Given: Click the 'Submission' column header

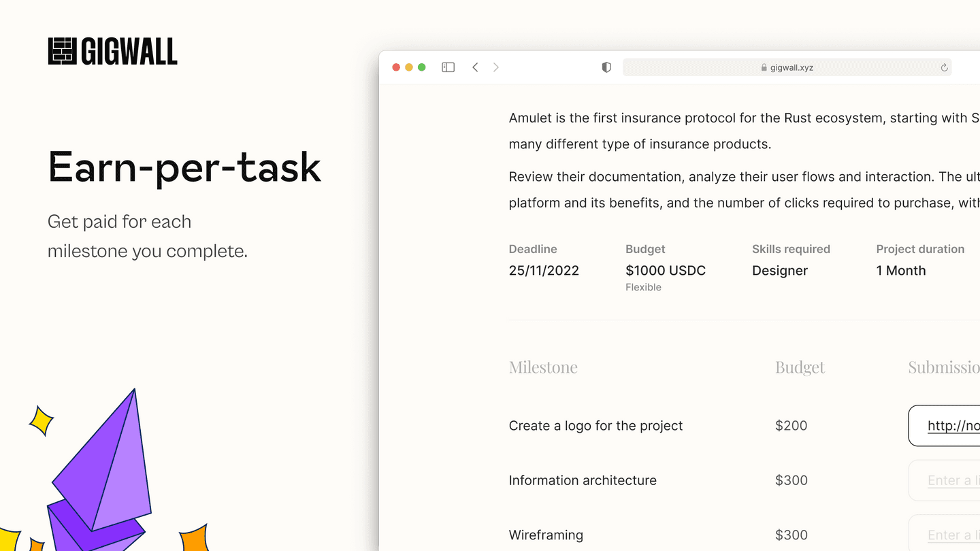Looking at the screenshot, I should coord(944,367).
